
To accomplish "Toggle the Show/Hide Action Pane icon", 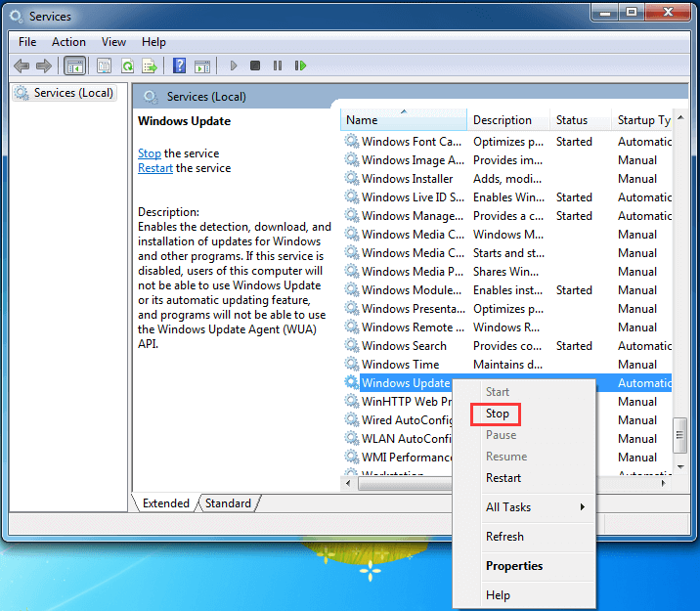I will (x=202, y=66).
